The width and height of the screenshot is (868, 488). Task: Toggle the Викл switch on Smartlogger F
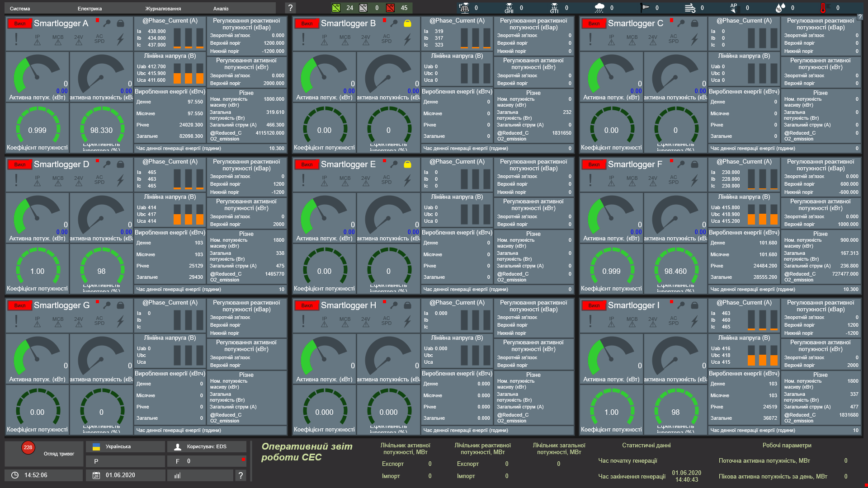(x=594, y=164)
